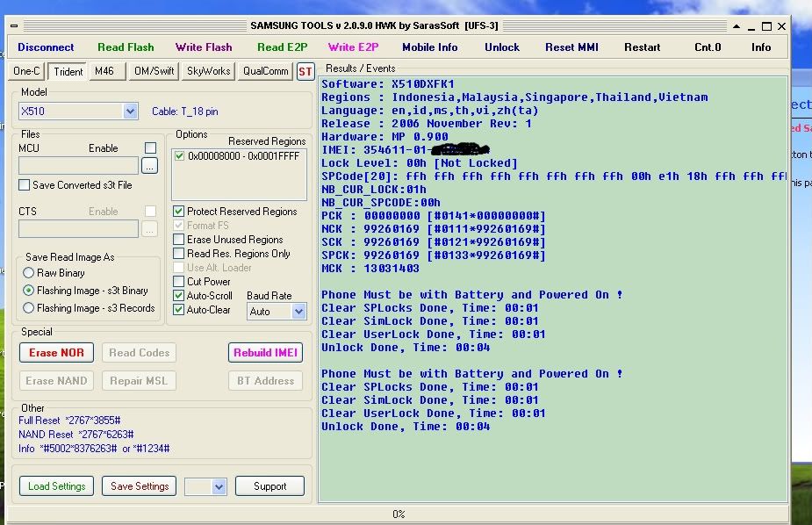Click the Disconnect button
The width and height of the screenshot is (812, 525).
coord(46,47)
